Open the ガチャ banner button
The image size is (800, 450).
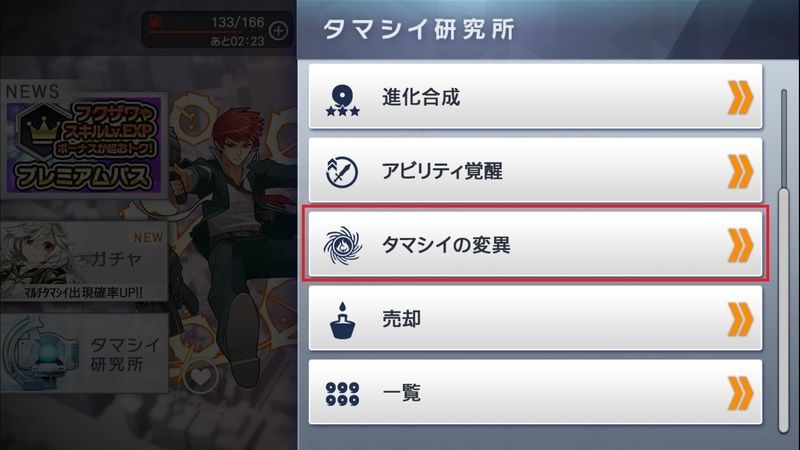pos(84,261)
